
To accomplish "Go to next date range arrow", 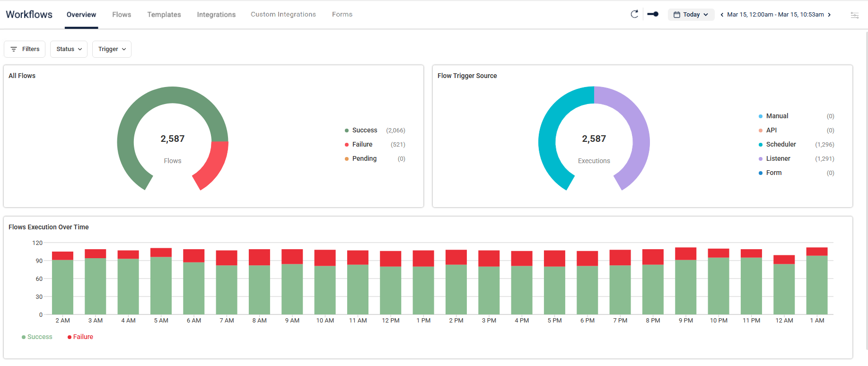I will pyautogui.click(x=829, y=15).
